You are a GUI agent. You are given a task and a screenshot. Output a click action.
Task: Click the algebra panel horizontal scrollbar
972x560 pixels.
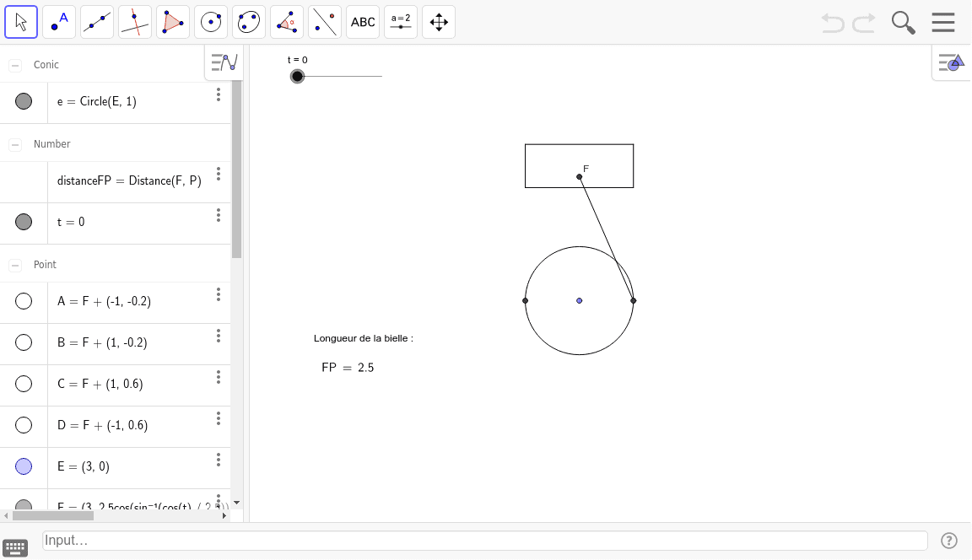[x=52, y=515]
